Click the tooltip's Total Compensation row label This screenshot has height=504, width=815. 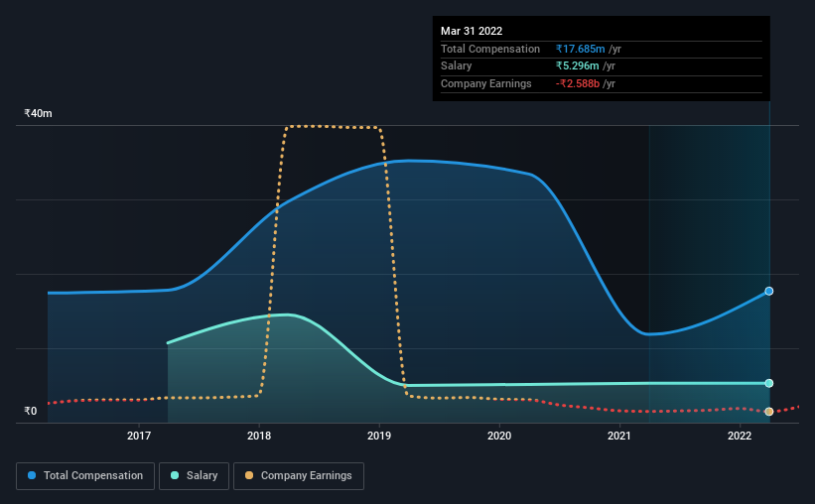coord(490,49)
